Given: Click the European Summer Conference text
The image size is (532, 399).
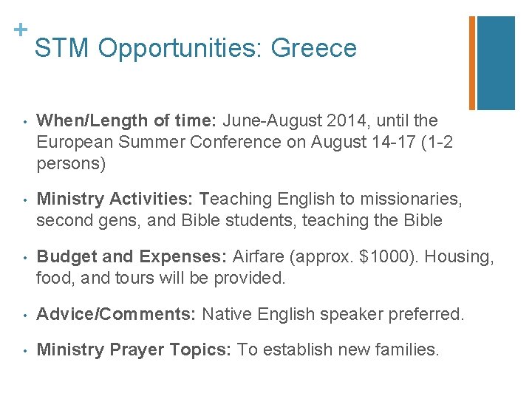Looking at the screenshot, I should (159, 143).
